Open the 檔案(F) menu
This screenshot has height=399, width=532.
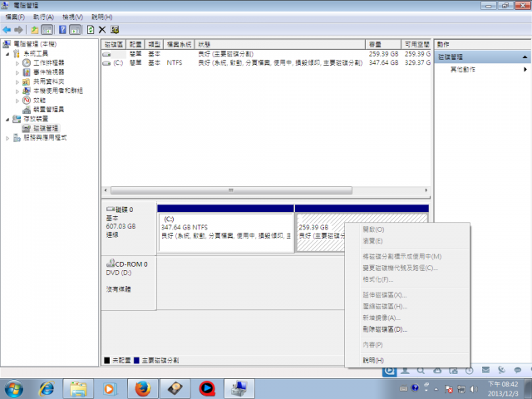pyautogui.click(x=15, y=17)
